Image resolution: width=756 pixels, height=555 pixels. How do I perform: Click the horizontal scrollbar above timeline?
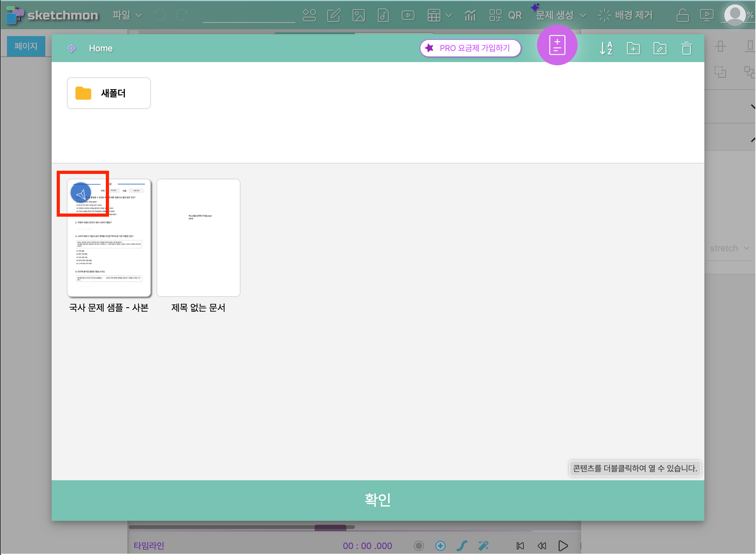(x=330, y=527)
